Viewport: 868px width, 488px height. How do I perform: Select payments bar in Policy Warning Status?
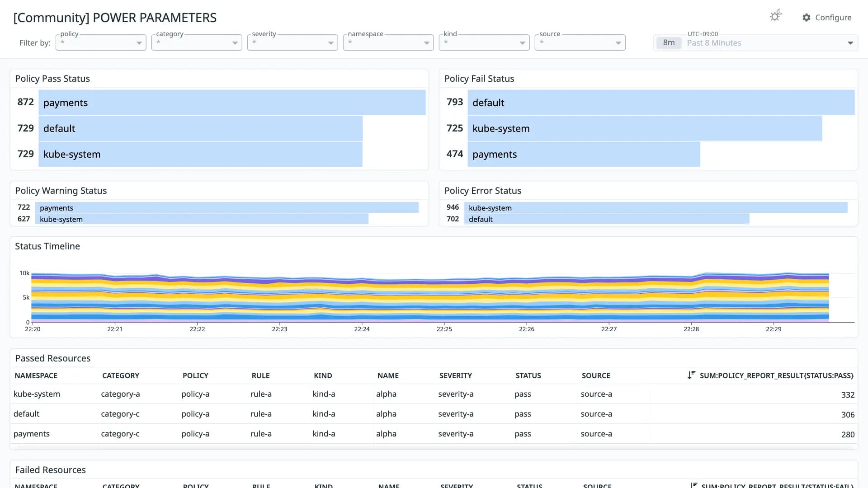[226, 208]
